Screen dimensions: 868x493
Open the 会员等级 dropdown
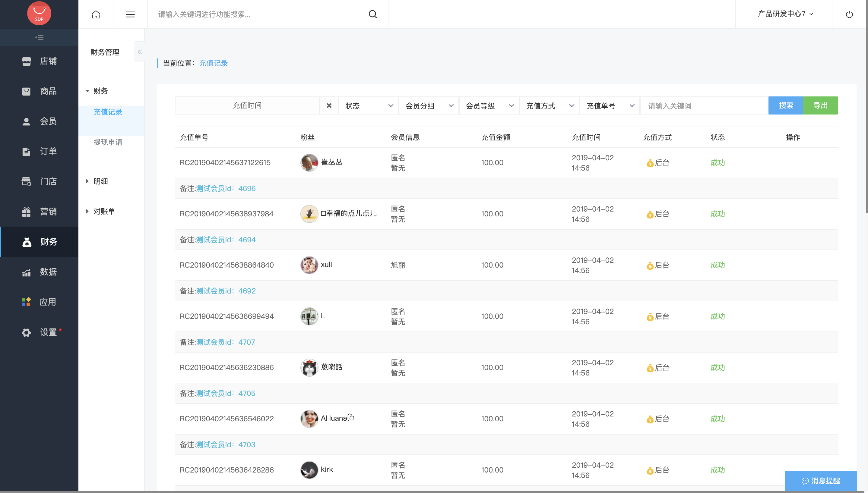click(x=489, y=106)
